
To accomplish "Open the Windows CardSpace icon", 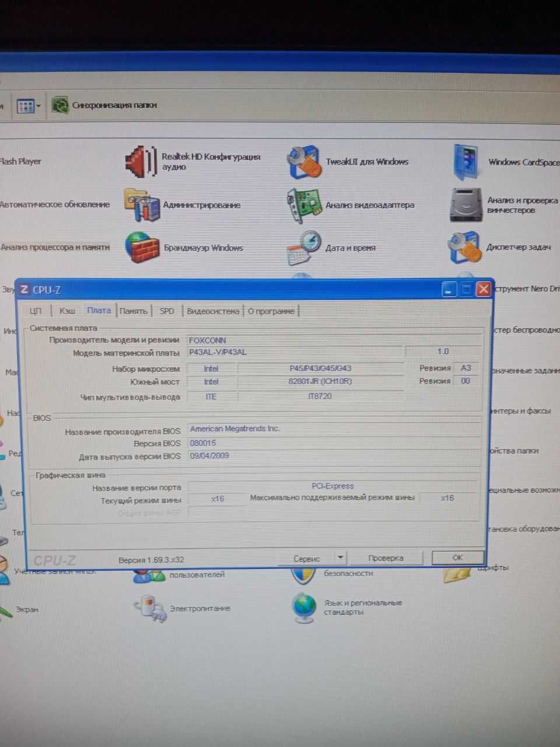I will click(x=466, y=162).
